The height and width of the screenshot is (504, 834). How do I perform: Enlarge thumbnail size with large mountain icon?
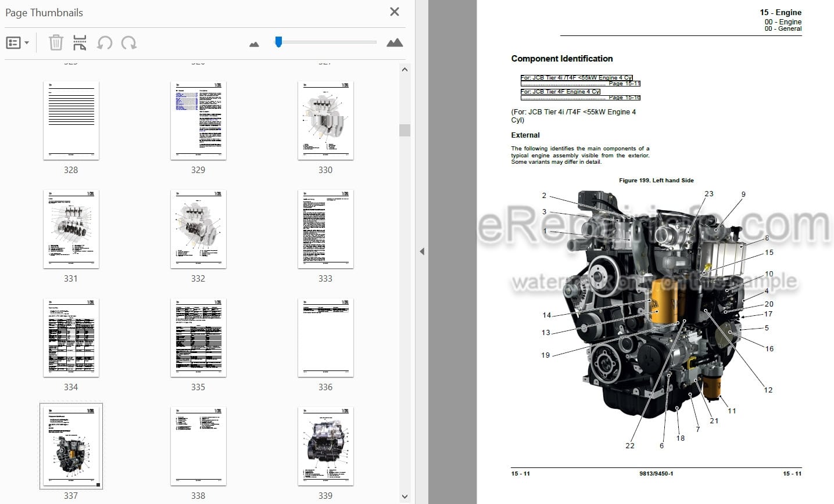(x=395, y=42)
